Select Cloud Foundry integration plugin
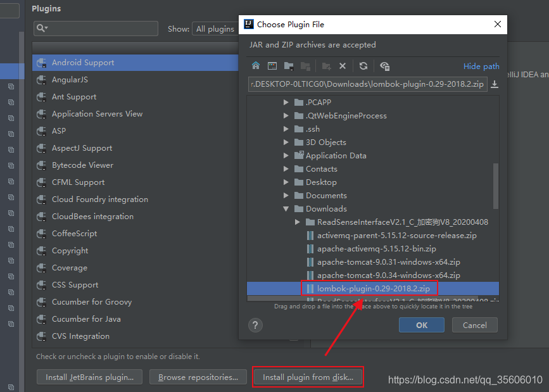The image size is (549, 392). tap(136, 199)
